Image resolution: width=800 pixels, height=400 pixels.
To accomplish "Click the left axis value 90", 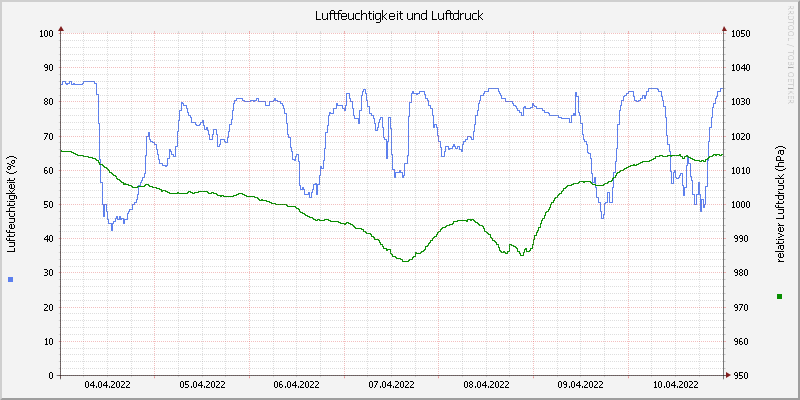I will tap(48, 67).
